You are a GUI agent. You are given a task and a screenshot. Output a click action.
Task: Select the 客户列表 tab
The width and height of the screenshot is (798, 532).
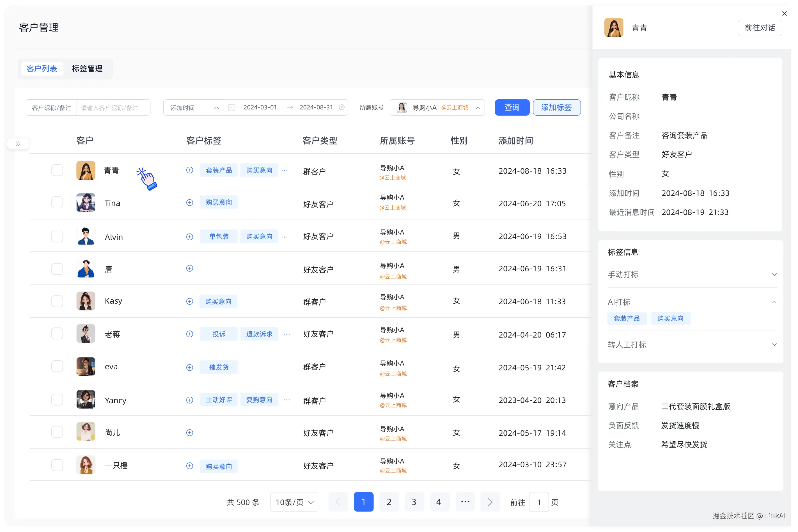(42, 68)
